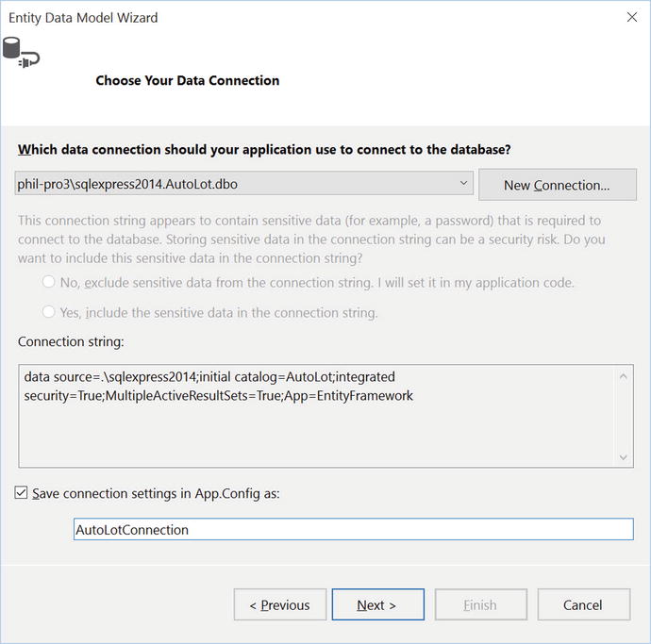Expand the data connection dropdown arrow
The width and height of the screenshot is (651, 644).
tap(463, 184)
